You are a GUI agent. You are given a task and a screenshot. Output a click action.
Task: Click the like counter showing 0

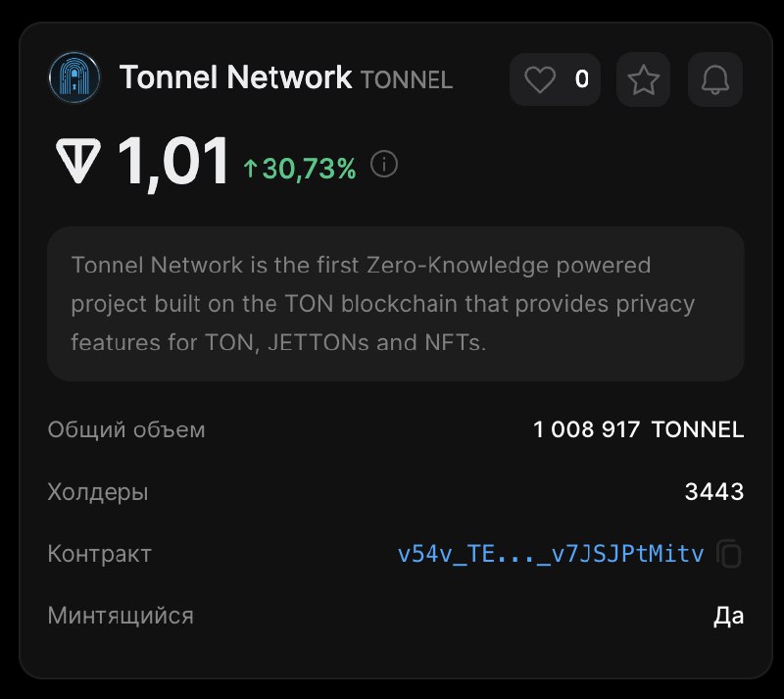tap(582, 79)
